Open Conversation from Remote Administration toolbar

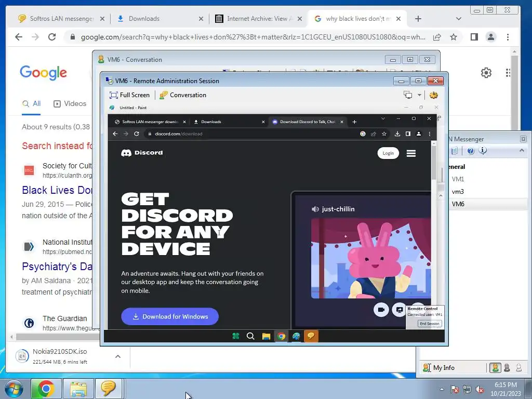183,95
